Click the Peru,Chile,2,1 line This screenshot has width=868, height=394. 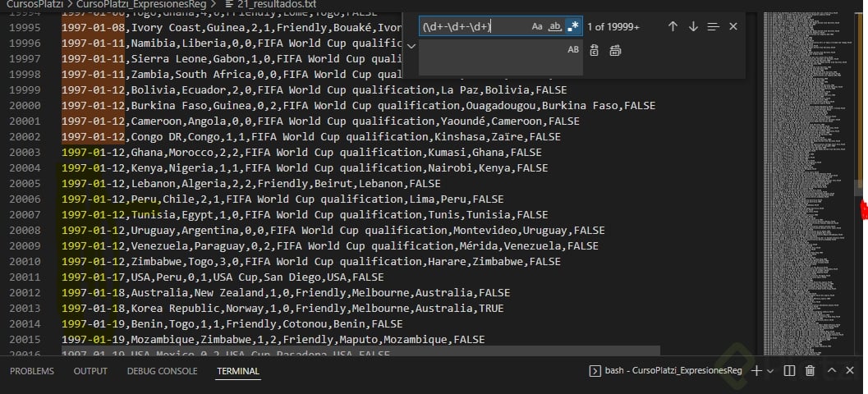[x=282, y=199]
